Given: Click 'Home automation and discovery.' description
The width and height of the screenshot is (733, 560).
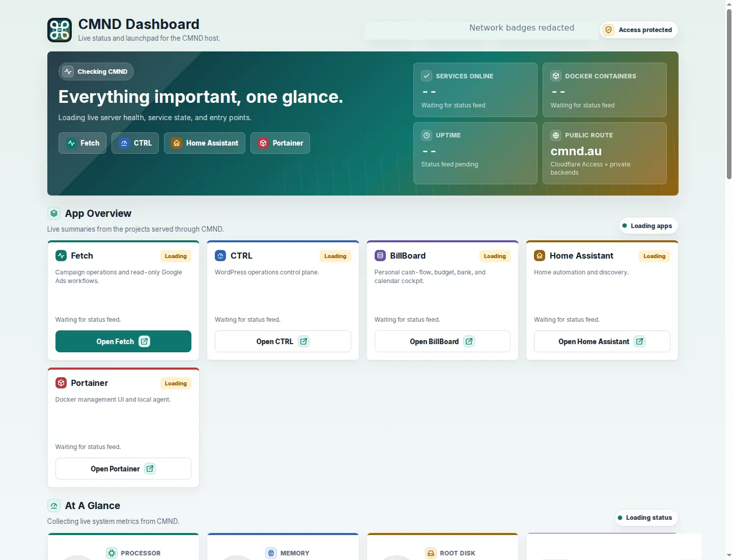Looking at the screenshot, I should pos(581,272).
